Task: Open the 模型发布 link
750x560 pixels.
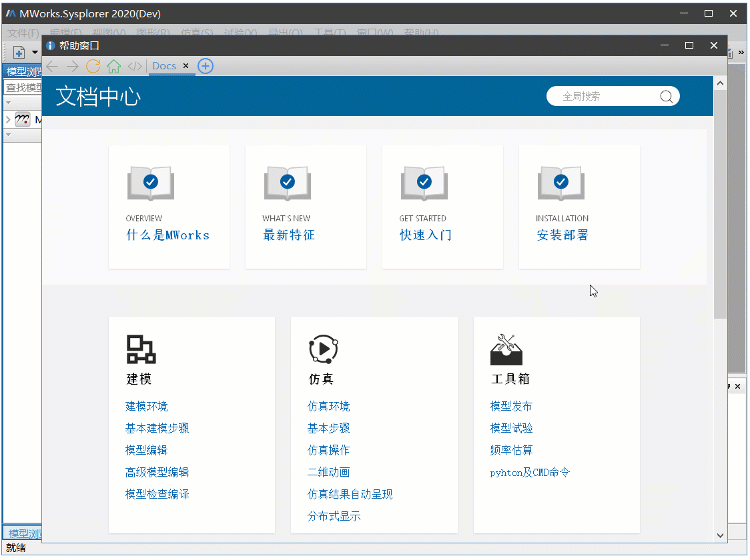Action: [x=510, y=406]
